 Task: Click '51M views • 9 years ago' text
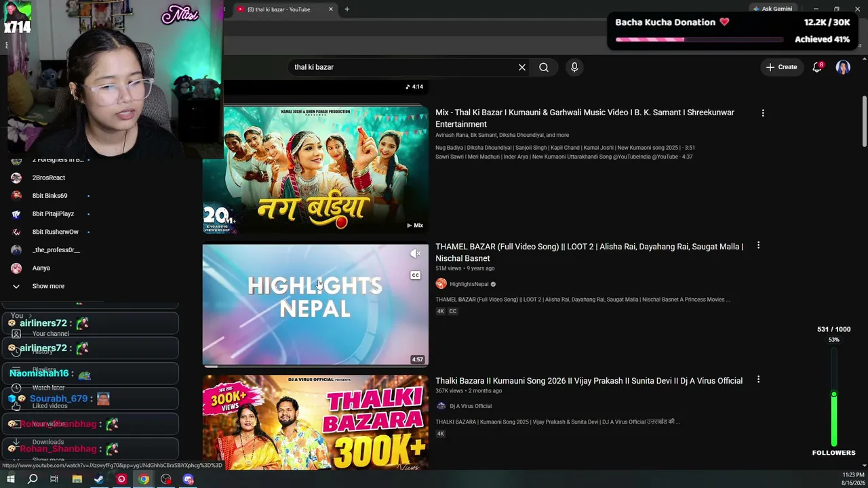465,268
